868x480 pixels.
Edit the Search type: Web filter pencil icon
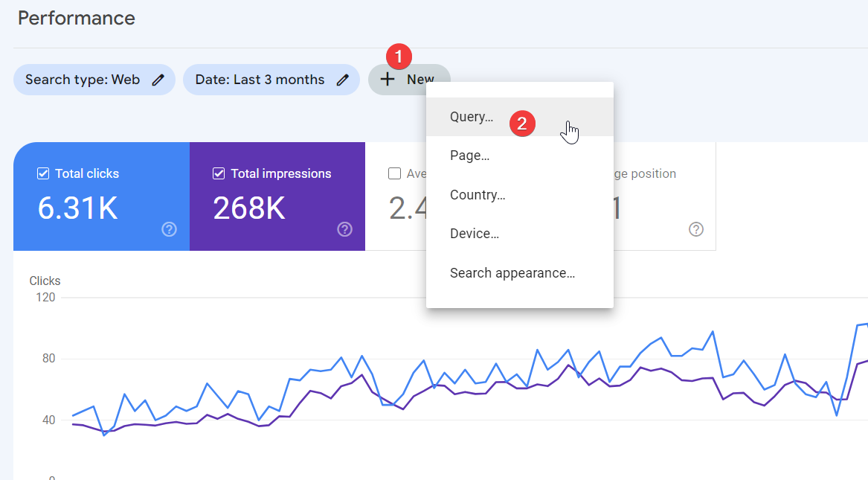coord(158,80)
